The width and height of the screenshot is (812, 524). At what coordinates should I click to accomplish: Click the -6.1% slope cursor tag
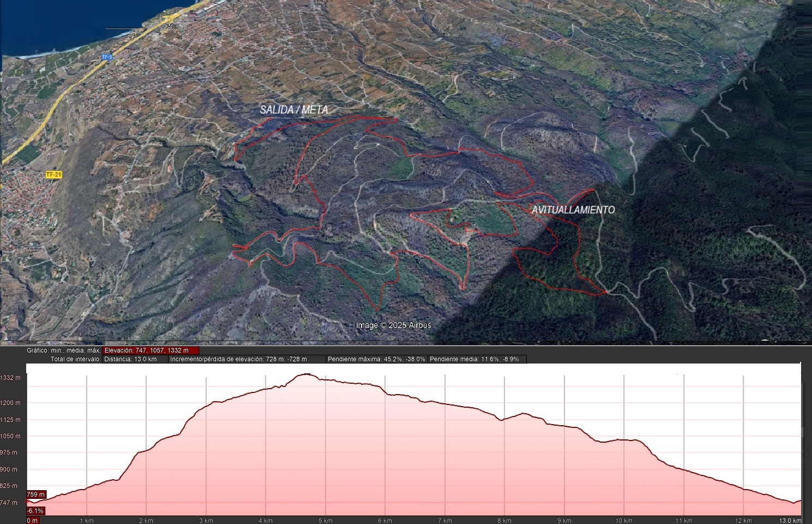coord(35,511)
